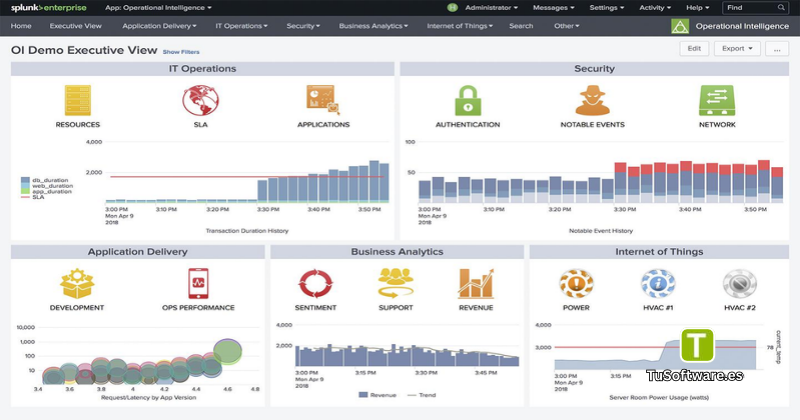Screen dimensions: 800x420
Task: Open the Support people icon
Action: [x=395, y=283]
